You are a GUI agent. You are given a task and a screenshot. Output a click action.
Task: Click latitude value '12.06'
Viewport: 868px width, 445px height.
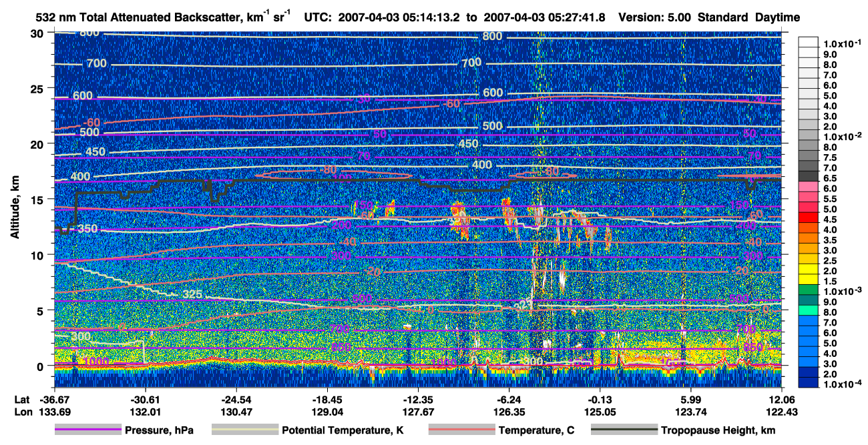[782, 400]
